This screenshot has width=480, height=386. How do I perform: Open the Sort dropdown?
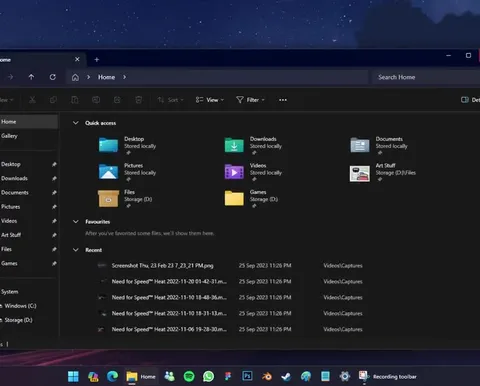[170, 100]
